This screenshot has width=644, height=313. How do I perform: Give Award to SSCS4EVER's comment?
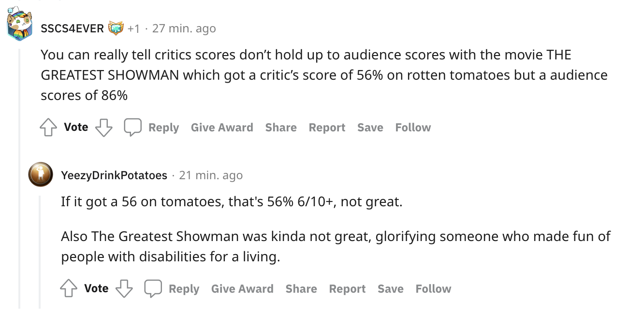point(222,128)
